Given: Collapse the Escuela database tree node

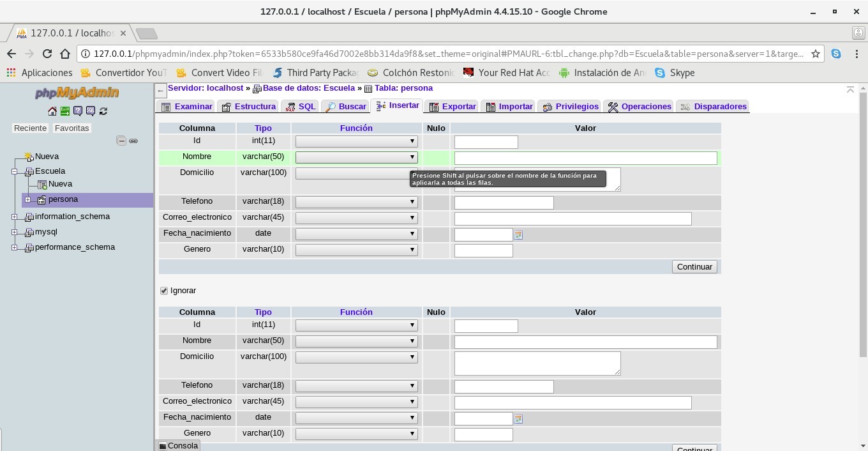Looking at the screenshot, I should coord(15,171).
